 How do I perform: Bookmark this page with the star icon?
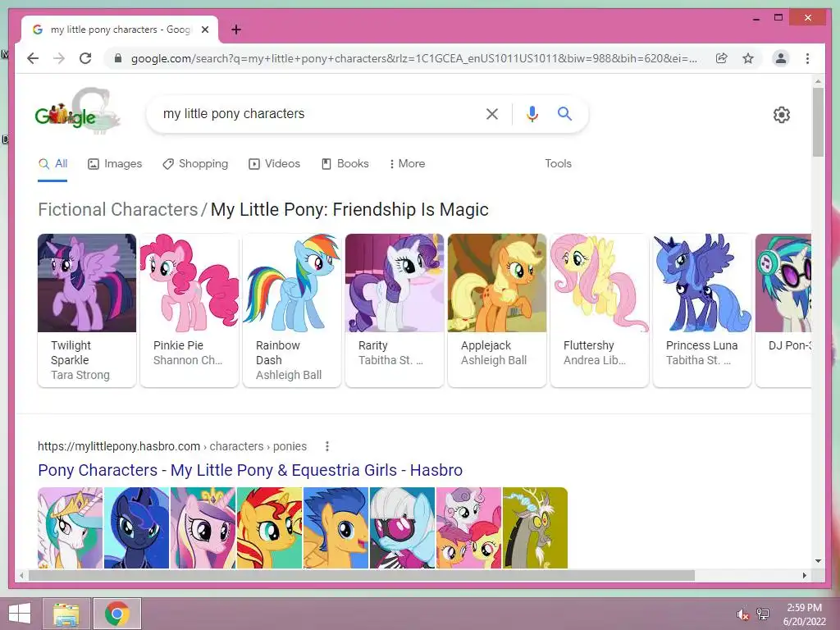pyautogui.click(x=748, y=58)
